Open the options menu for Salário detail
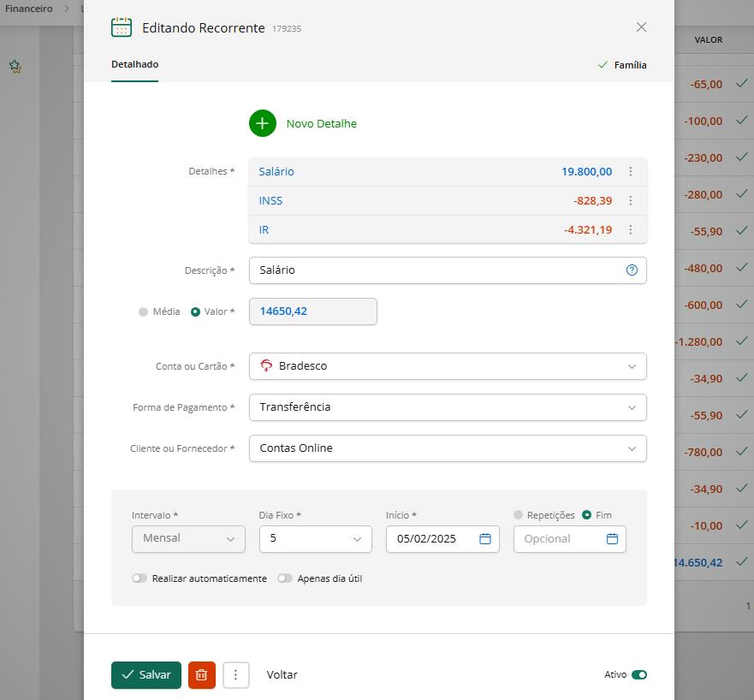The height and width of the screenshot is (700, 754). (x=631, y=171)
